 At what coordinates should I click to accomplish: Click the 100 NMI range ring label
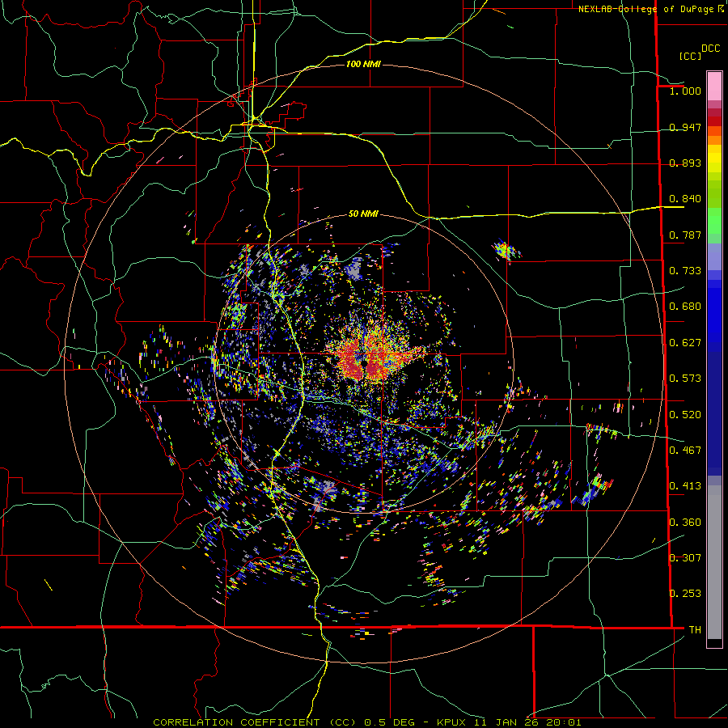point(363,64)
